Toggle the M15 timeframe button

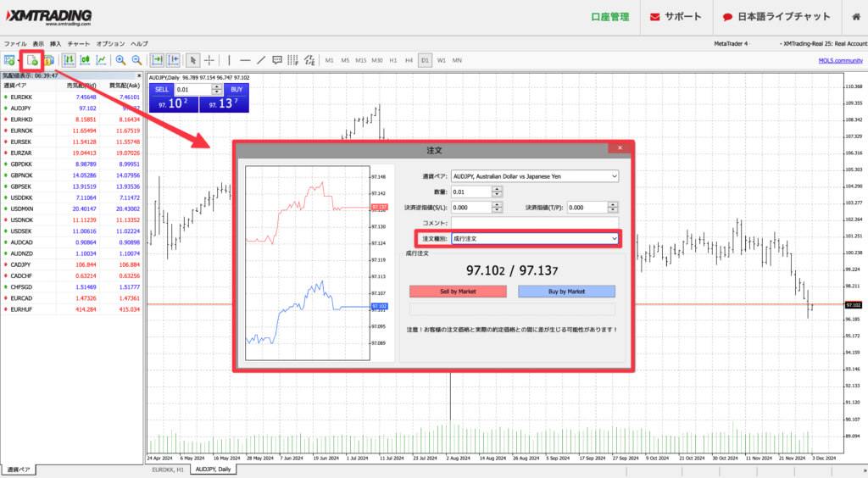pyautogui.click(x=361, y=60)
